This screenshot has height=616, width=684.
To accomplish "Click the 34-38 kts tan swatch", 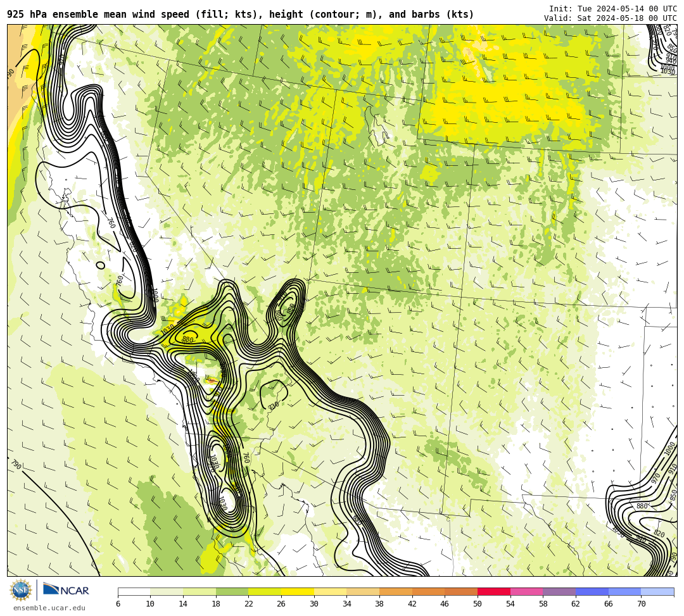I will pos(363,591).
